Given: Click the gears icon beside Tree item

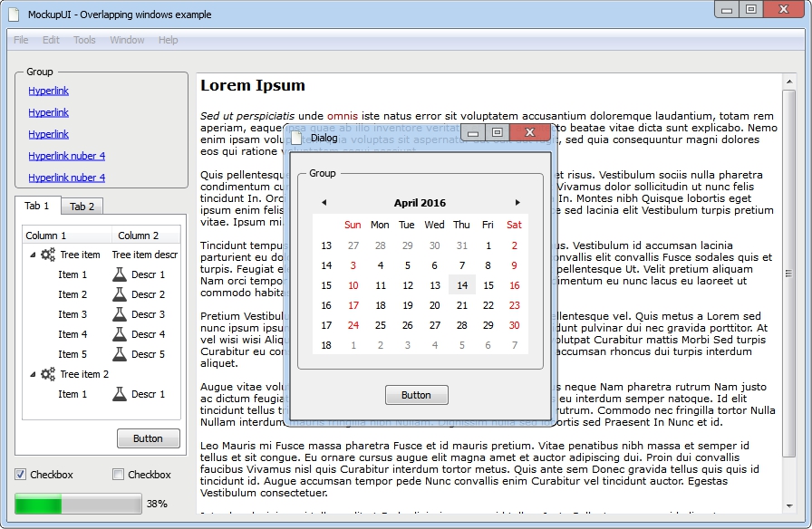Looking at the screenshot, I should coord(48,255).
